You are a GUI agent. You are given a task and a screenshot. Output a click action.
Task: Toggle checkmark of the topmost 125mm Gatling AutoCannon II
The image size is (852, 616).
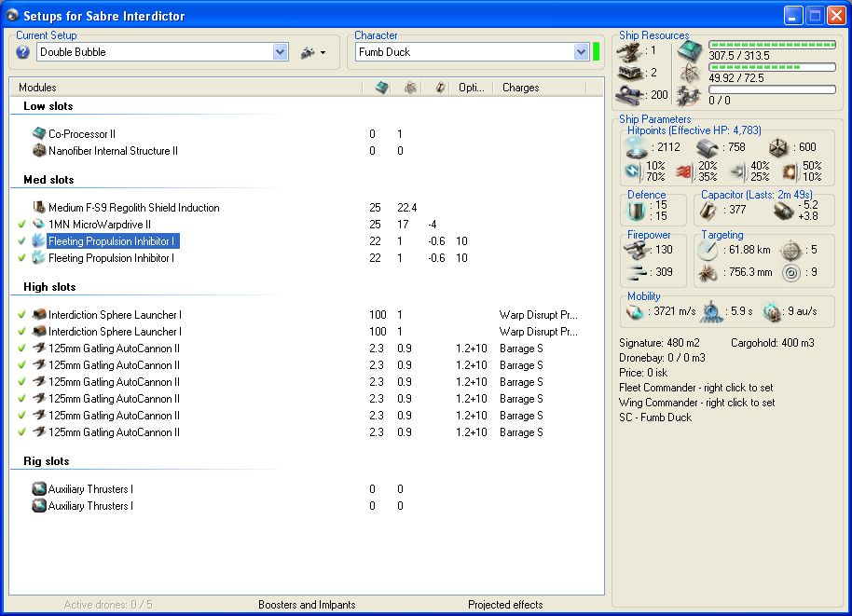pos(21,348)
